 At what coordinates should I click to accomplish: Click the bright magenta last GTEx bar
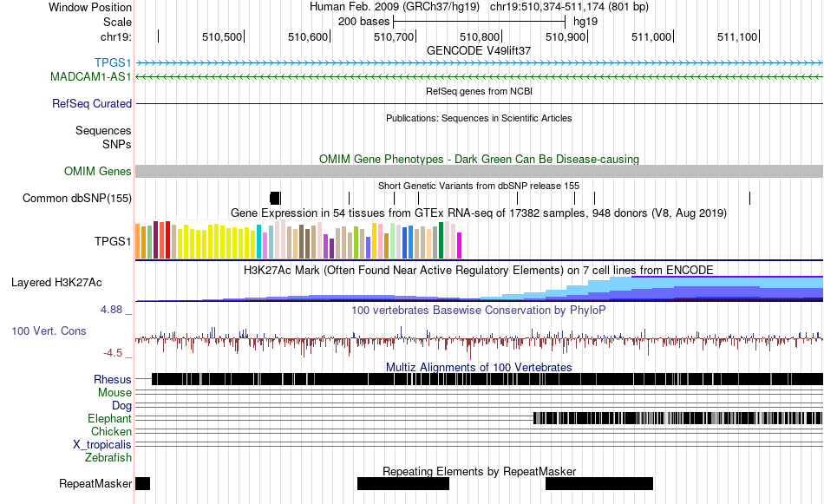pyautogui.click(x=460, y=245)
